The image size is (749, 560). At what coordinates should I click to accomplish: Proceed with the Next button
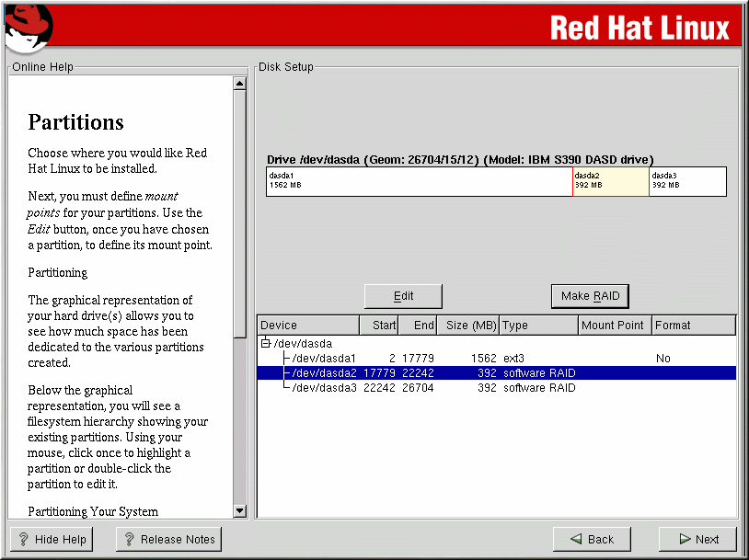[697, 540]
